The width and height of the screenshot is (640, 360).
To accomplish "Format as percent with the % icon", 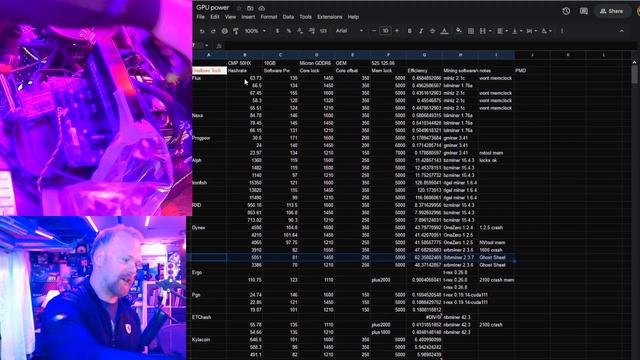I will click(289, 31).
